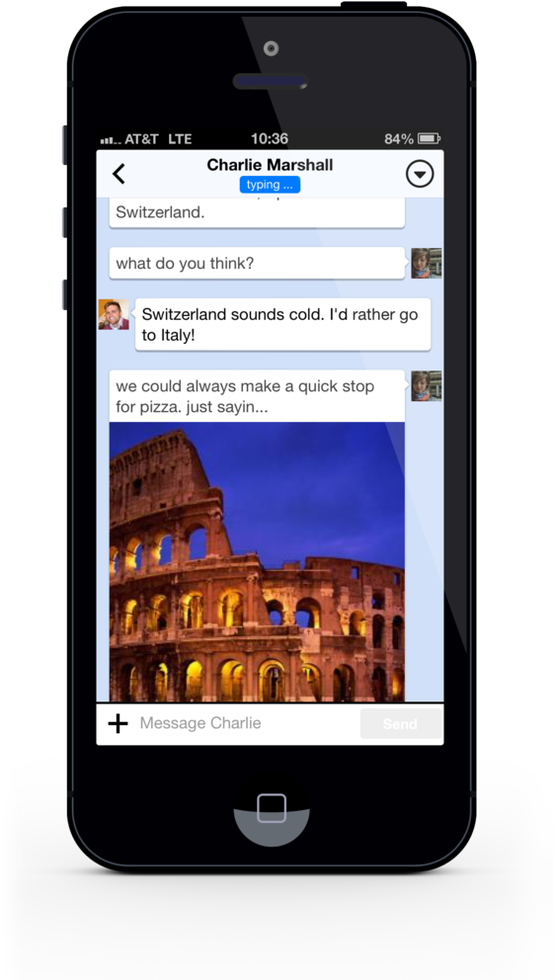This screenshot has width=554, height=980.
Task: Click the Send button
Action: 400,724
